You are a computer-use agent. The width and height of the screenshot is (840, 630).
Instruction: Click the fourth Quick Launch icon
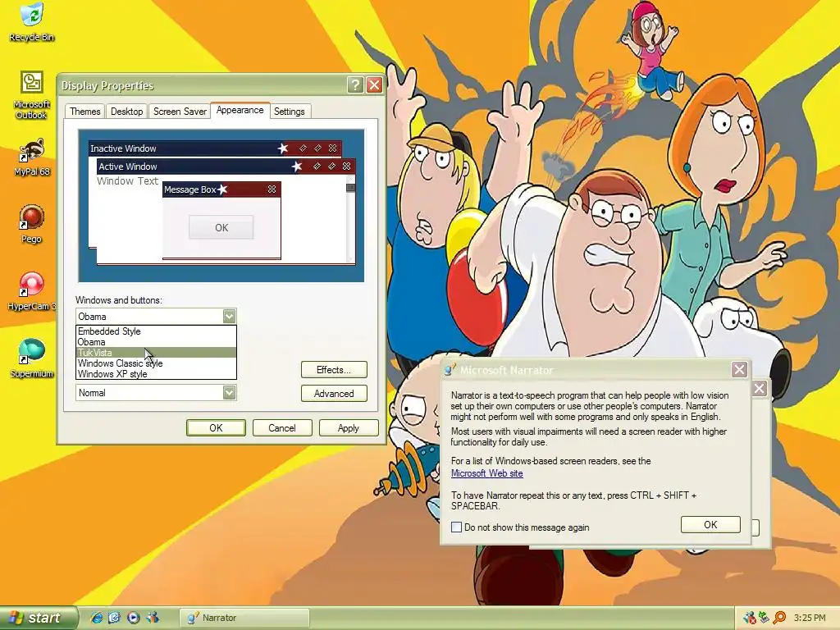tap(152, 618)
